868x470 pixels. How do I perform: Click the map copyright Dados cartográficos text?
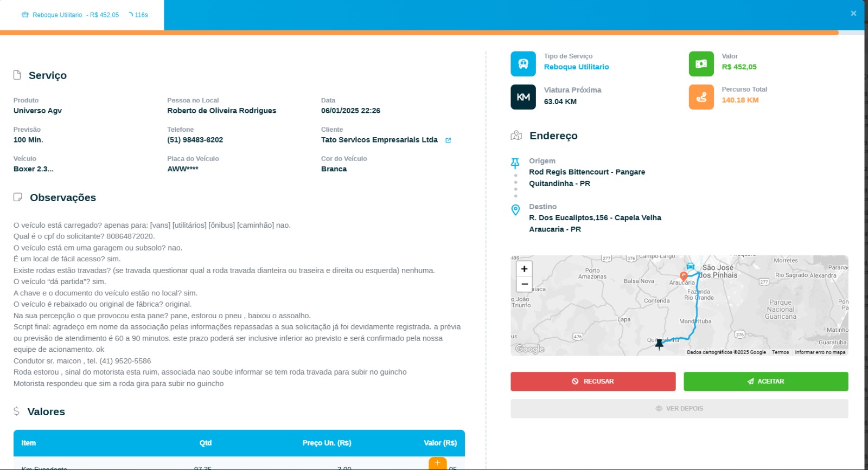[x=726, y=352]
